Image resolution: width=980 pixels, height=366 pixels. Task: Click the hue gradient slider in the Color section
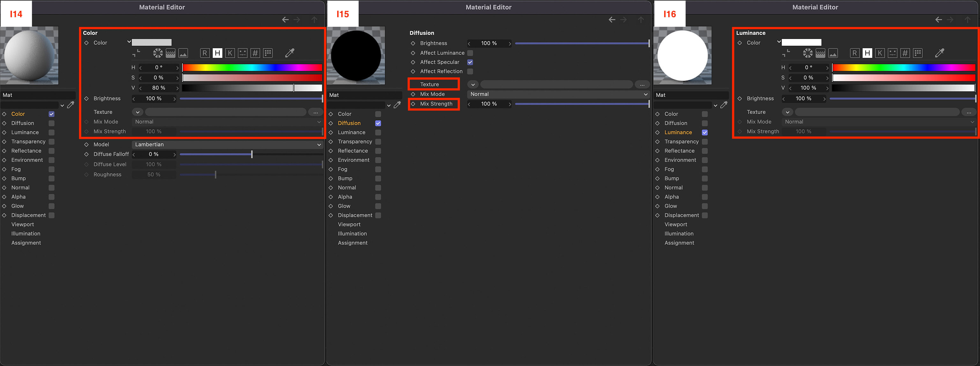tap(252, 67)
